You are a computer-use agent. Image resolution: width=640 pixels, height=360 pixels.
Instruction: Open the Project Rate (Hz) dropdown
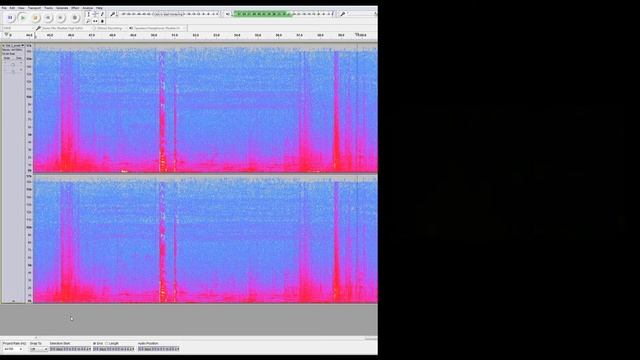click(13, 349)
